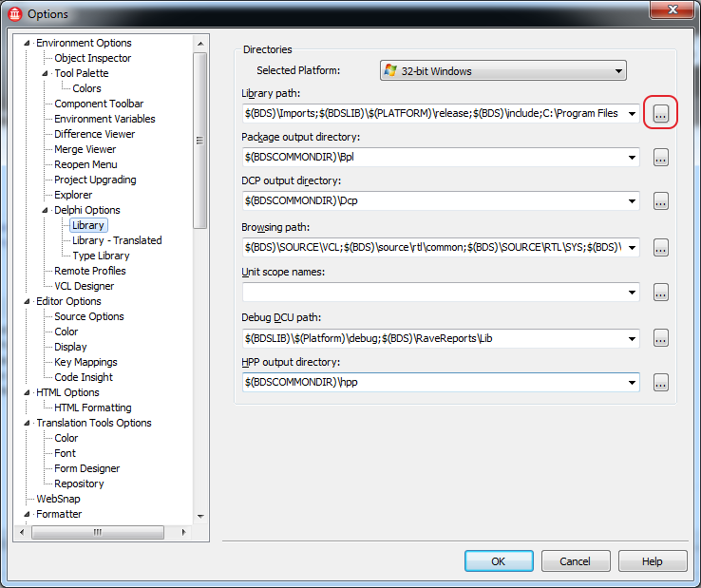The image size is (701, 588).
Task: Select Type Library tree item
Action: coord(101,256)
